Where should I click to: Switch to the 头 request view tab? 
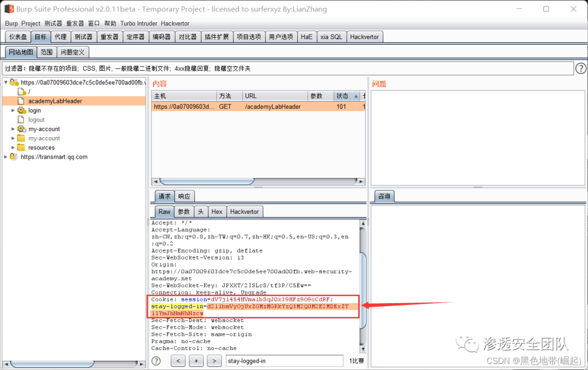200,212
